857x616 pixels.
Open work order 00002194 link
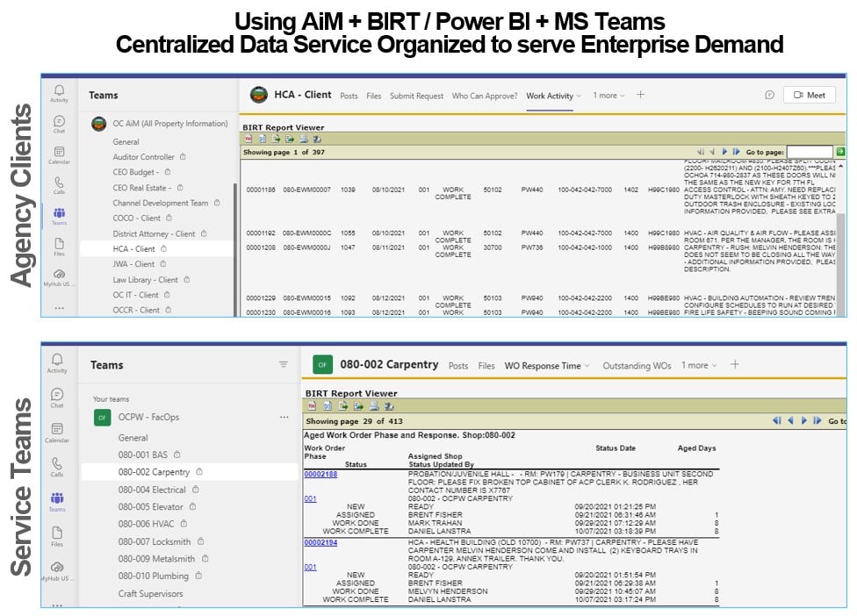click(320, 542)
